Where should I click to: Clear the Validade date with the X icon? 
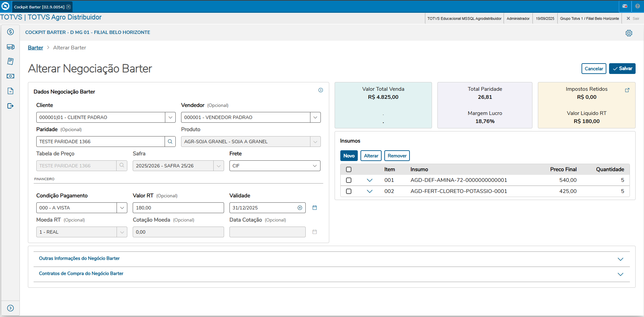tap(300, 208)
